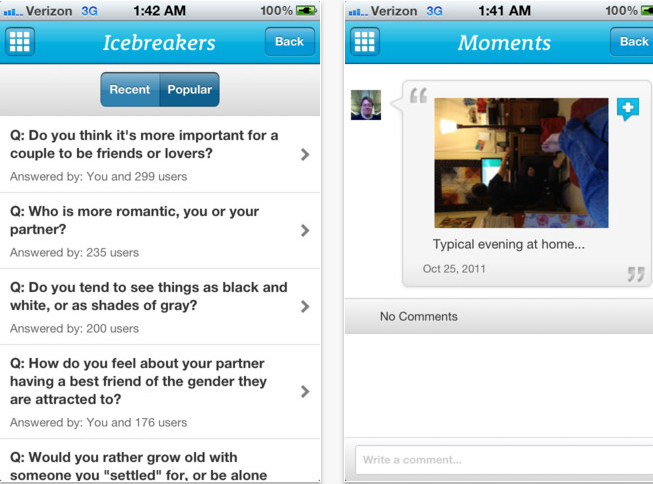Switch to the Popular segment
653x484 pixels.
coord(189,90)
